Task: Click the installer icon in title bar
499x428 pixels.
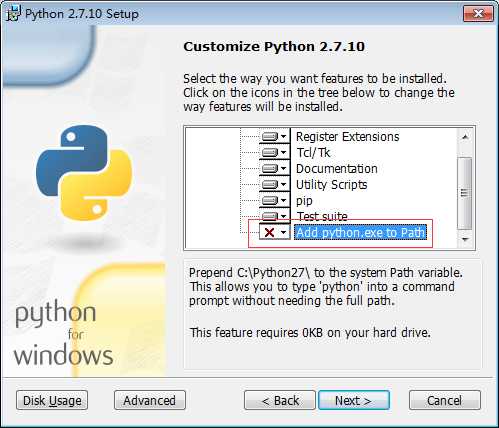Action: pos(13,14)
